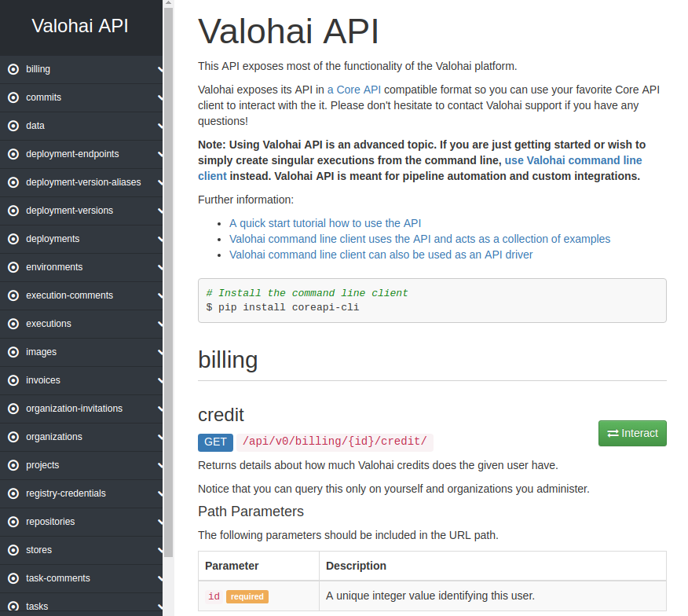Image resolution: width=688 pixels, height=616 pixels.
Task: Click the '# Install the command line client' comment
Action: coord(307,293)
